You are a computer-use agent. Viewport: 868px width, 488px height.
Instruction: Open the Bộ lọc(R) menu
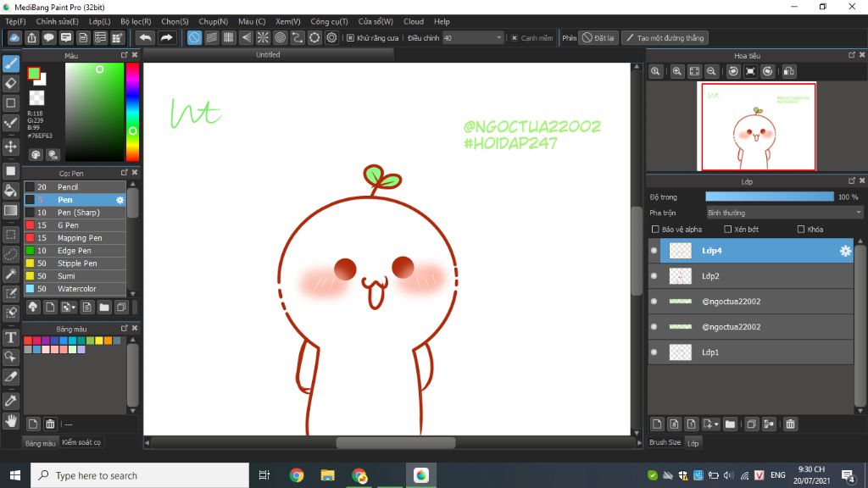coord(136,21)
